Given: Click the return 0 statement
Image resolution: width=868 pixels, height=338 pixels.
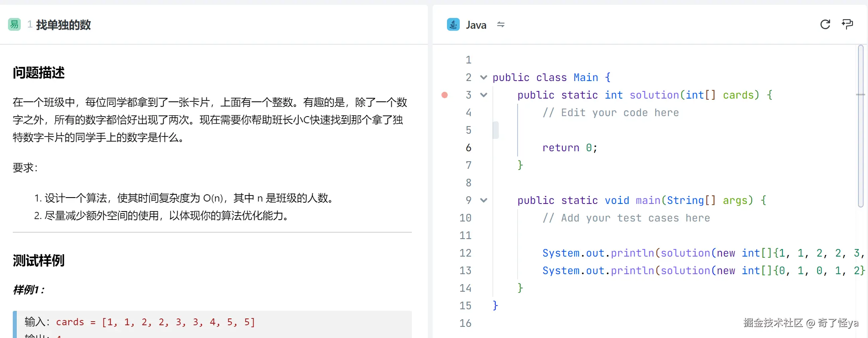Looking at the screenshot, I should coord(569,148).
